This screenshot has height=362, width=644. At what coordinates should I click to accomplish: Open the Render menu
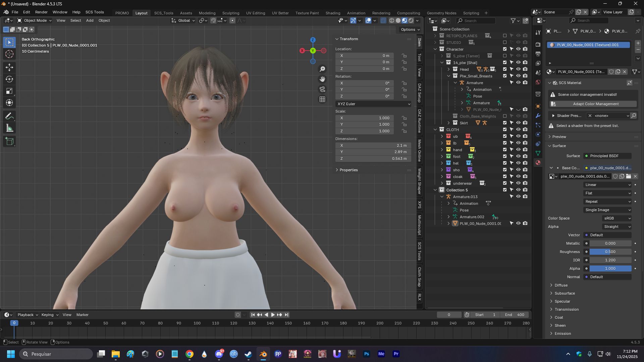pyautogui.click(x=41, y=12)
